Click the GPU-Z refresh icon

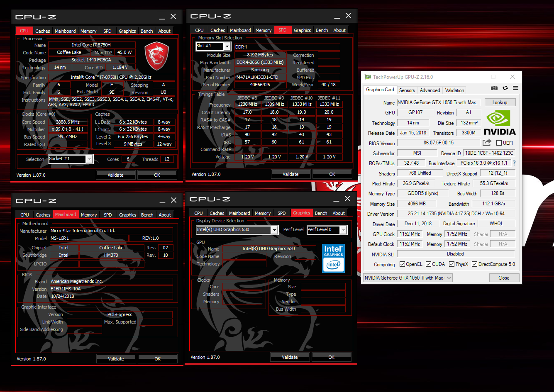pos(505,88)
